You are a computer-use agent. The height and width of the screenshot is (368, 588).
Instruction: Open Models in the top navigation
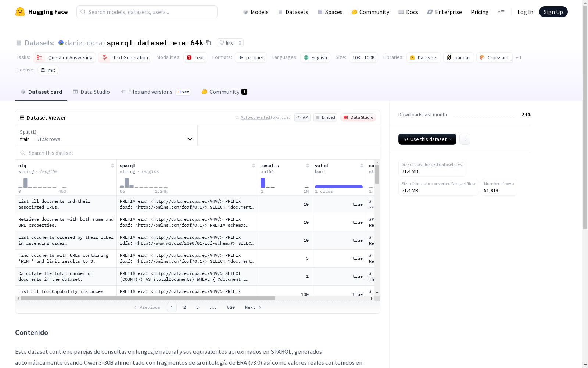[256, 12]
